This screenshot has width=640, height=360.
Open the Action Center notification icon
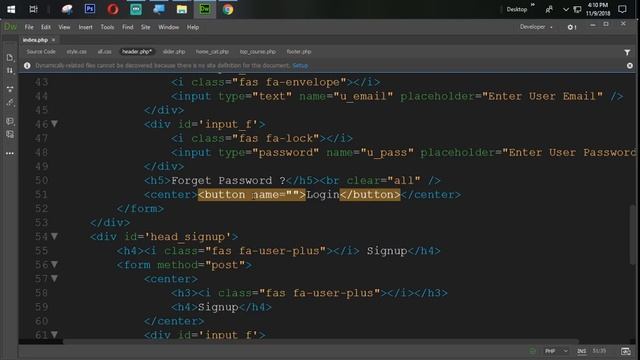click(622, 9)
